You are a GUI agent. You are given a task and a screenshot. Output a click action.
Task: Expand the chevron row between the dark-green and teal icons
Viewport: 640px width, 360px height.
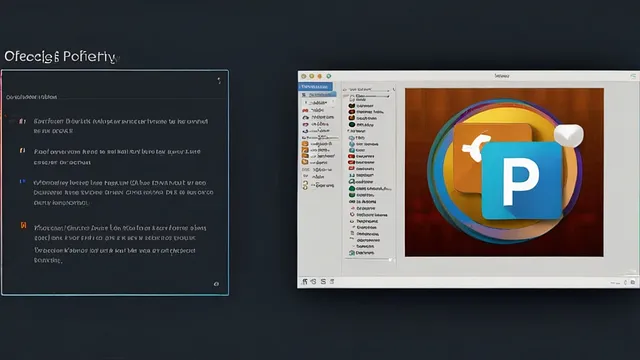tap(357, 131)
